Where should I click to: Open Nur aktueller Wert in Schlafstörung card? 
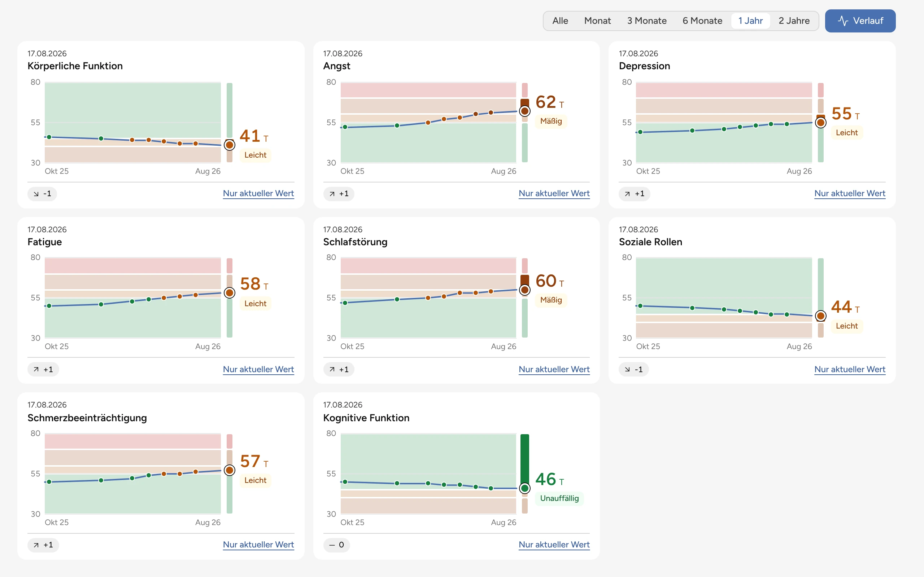(554, 369)
